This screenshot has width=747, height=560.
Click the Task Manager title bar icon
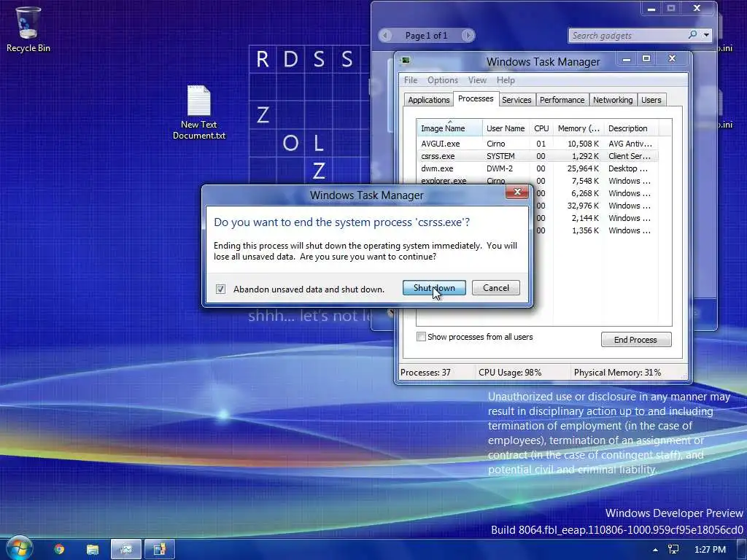[x=406, y=61]
